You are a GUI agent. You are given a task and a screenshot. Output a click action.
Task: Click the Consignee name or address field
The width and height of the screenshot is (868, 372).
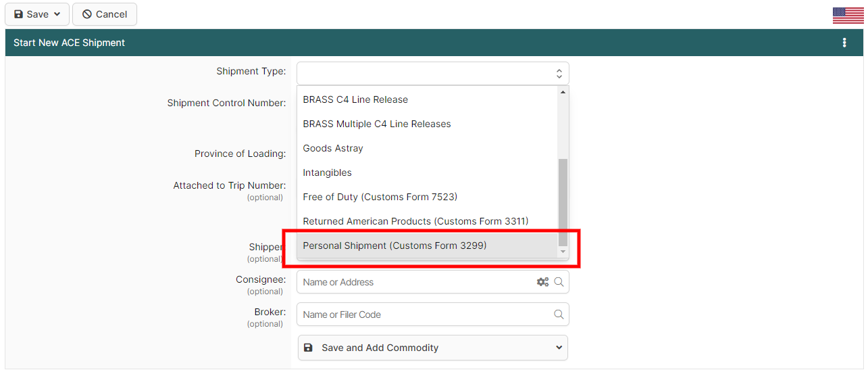(x=415, y=282)
